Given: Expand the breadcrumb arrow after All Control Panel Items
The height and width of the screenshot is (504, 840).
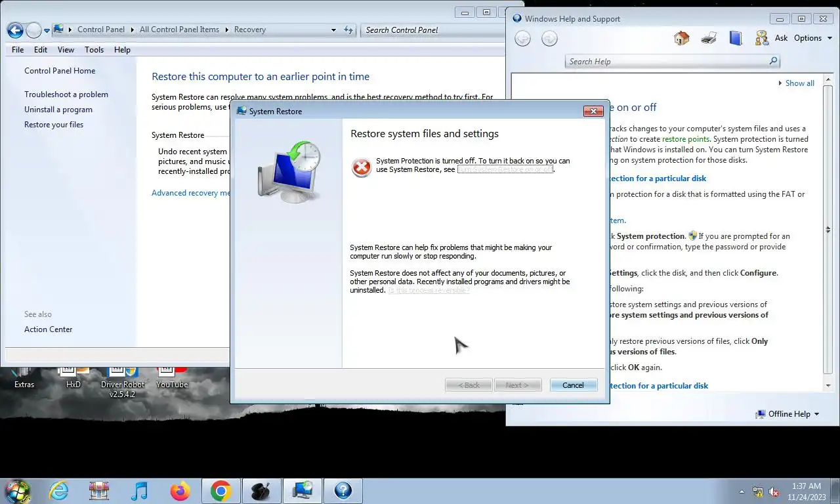Looking at the screenshot, I should (x=226, y=30).
